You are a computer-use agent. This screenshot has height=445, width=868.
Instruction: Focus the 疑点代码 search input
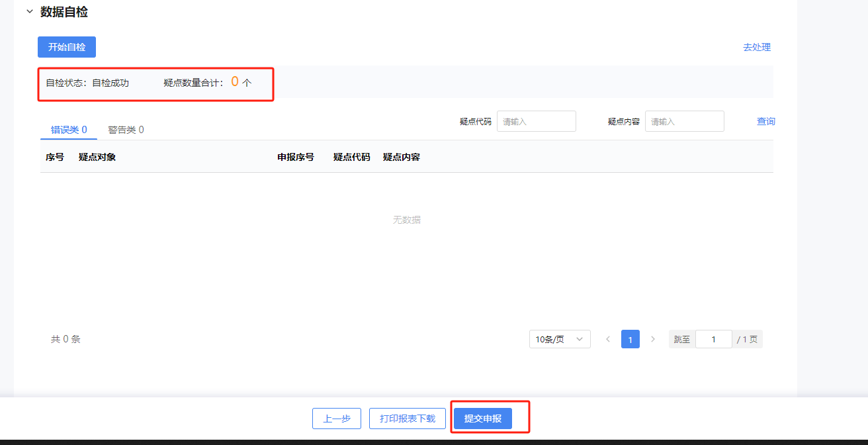[536, 121]
